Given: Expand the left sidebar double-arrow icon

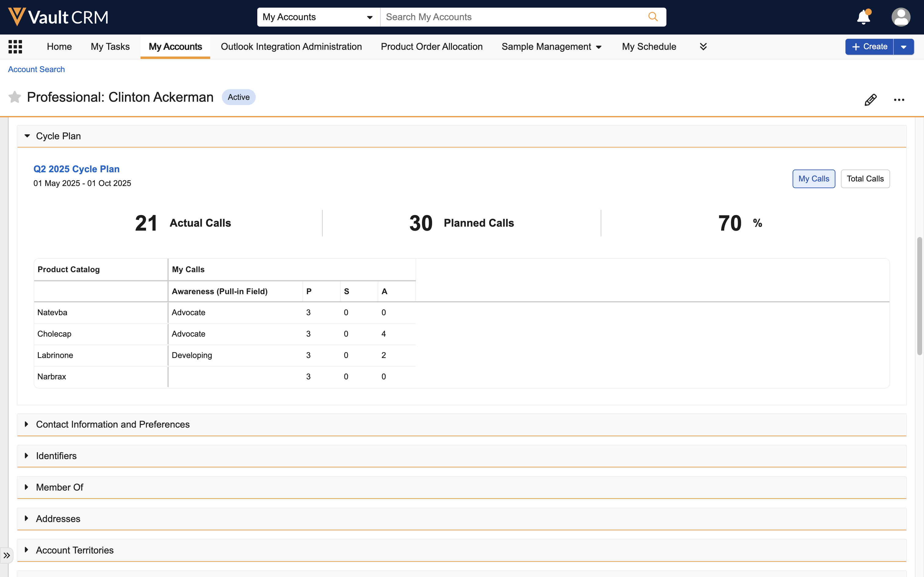Looking at the screenshot, I should [6, 555].
